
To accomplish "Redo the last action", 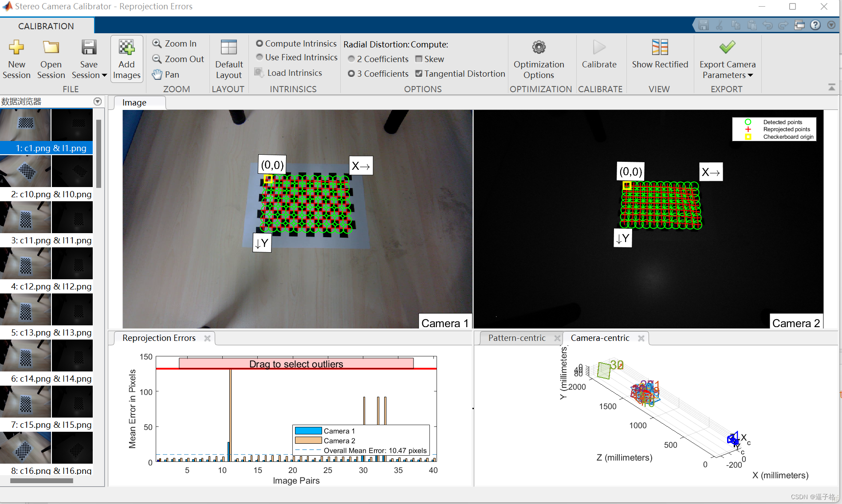I will pyautogui.click(x=783, y=25).
